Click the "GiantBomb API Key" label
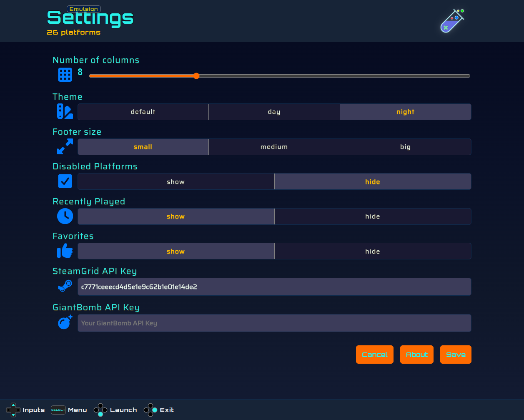The image size is (524, 420). 96,307
